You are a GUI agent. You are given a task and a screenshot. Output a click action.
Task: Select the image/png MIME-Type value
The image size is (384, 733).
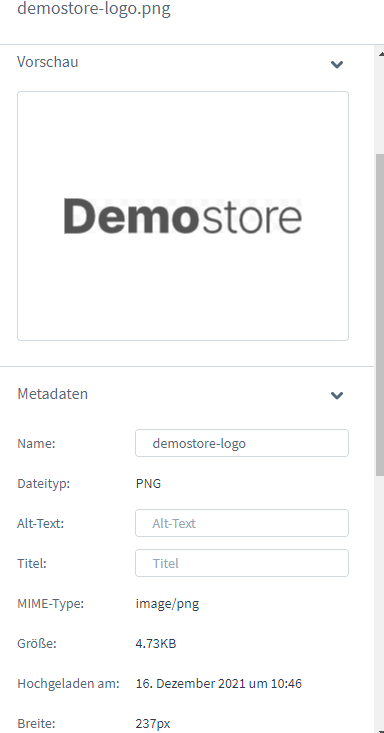pyautogui.click(x=167, y=604)
